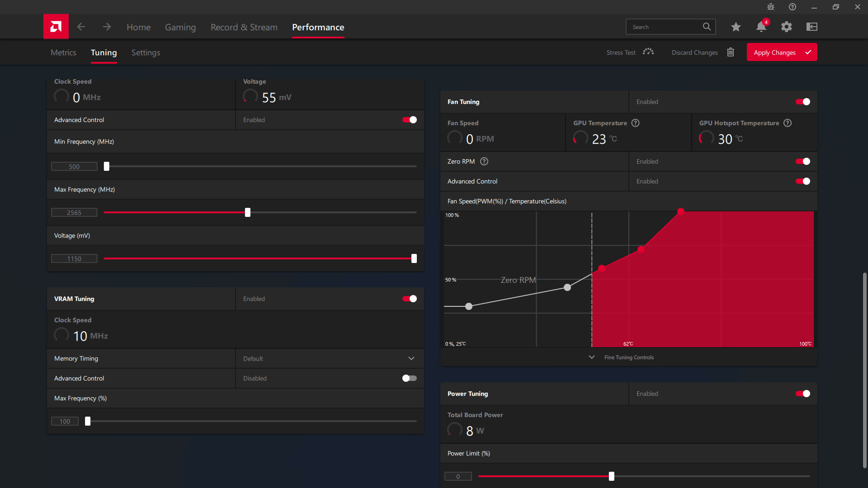Click Max Frequency value field 2565
The height and width of the screenshot is (488, 868).
tap(74, 212)
